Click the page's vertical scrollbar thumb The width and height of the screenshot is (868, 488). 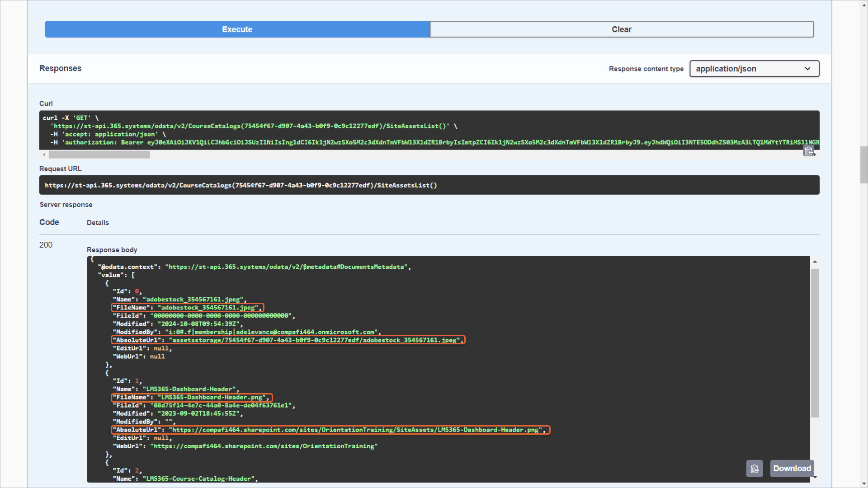coord(863,165)
